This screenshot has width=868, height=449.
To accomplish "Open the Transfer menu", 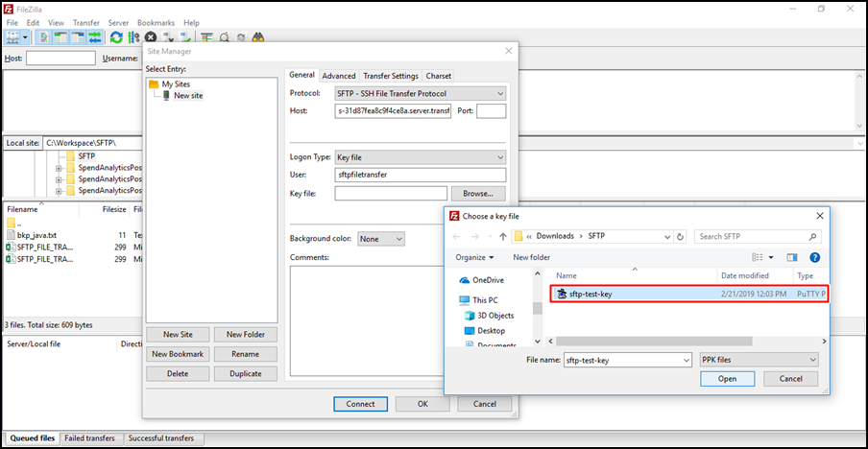I will [86, 23].
